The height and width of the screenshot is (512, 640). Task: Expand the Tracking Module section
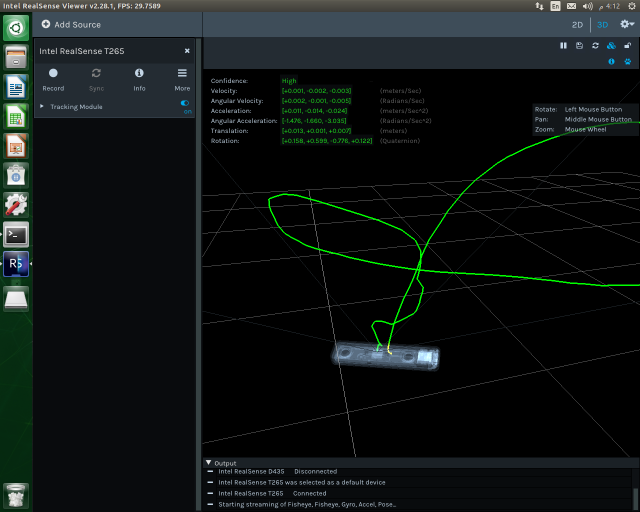point(42,106)
